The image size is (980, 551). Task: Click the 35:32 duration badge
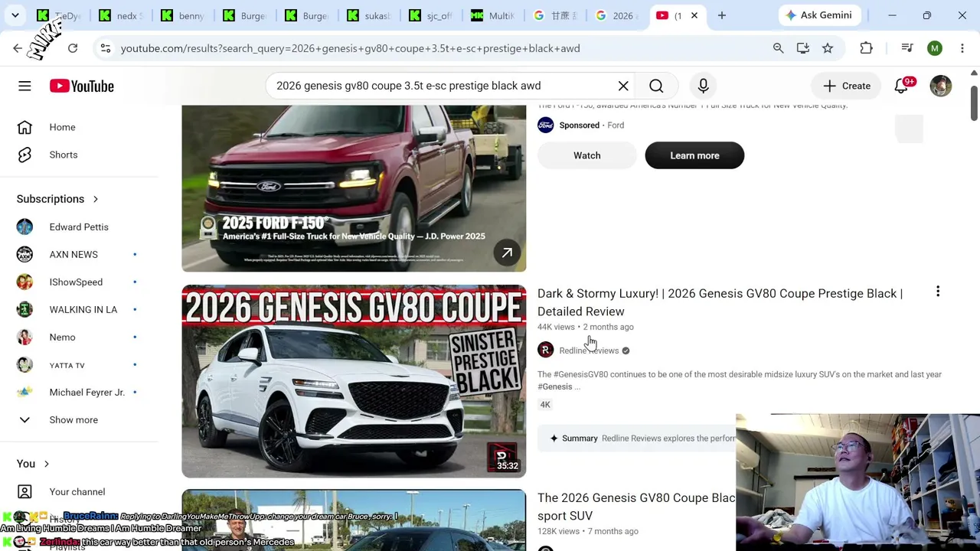[507, 465]
